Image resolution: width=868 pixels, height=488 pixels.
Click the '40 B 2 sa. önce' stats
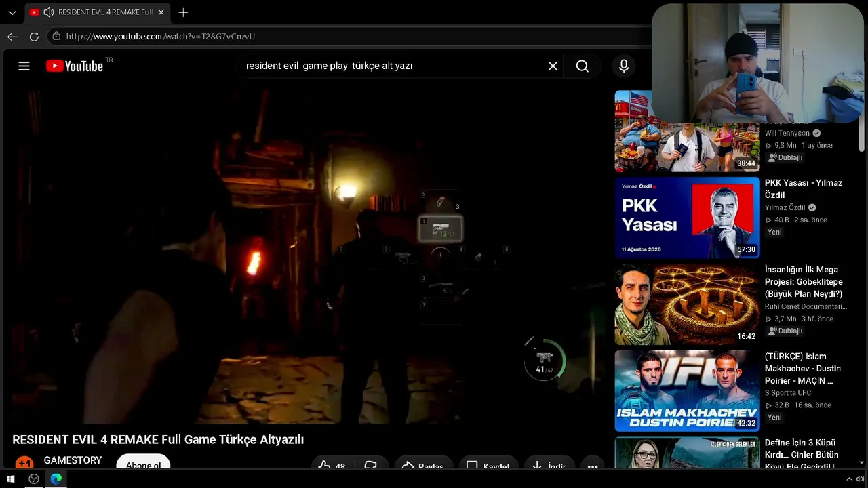(796, 220)
